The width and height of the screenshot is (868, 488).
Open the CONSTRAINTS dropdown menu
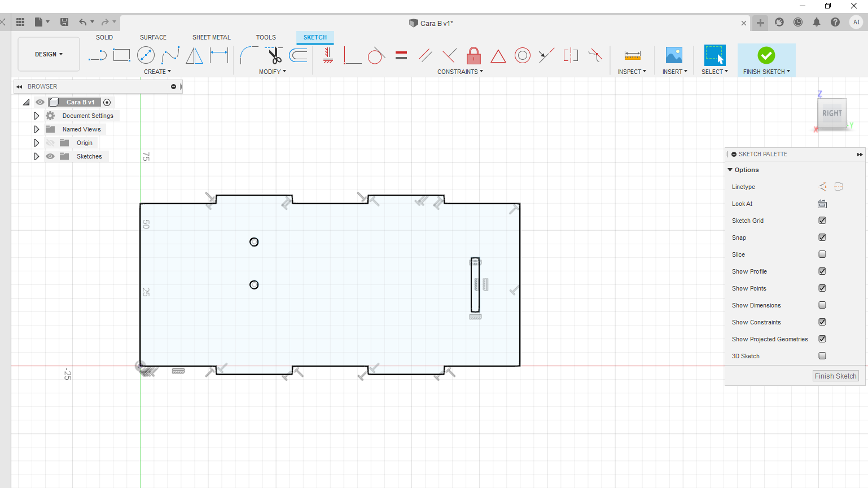460,72
